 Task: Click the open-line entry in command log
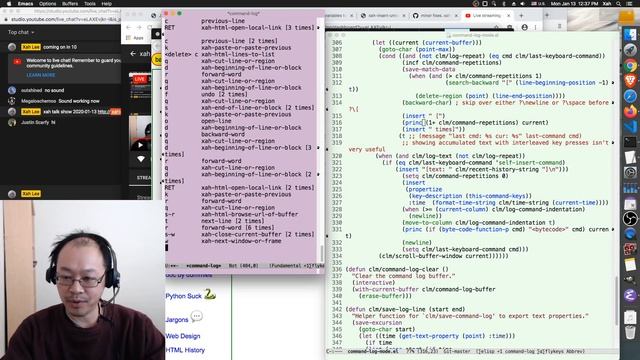[x=216, y=121]
